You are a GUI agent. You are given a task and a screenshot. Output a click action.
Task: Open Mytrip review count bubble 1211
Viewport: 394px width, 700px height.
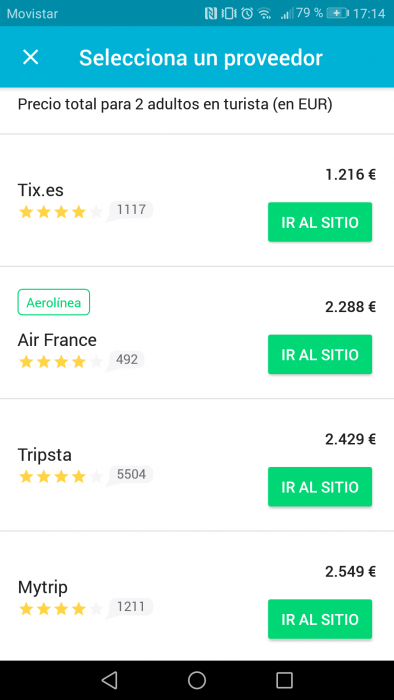tap(130, 608)
